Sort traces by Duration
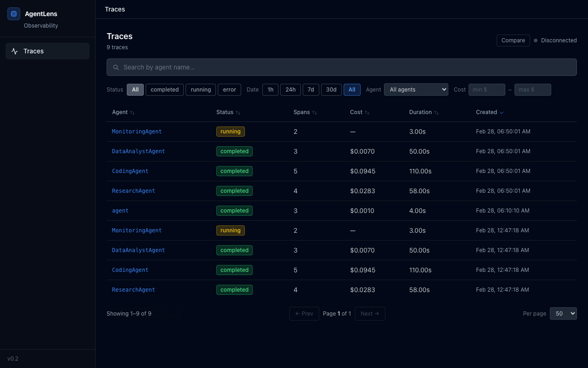Image resolution: width=588 pixels, height=368 pixels. coord(436,112)
